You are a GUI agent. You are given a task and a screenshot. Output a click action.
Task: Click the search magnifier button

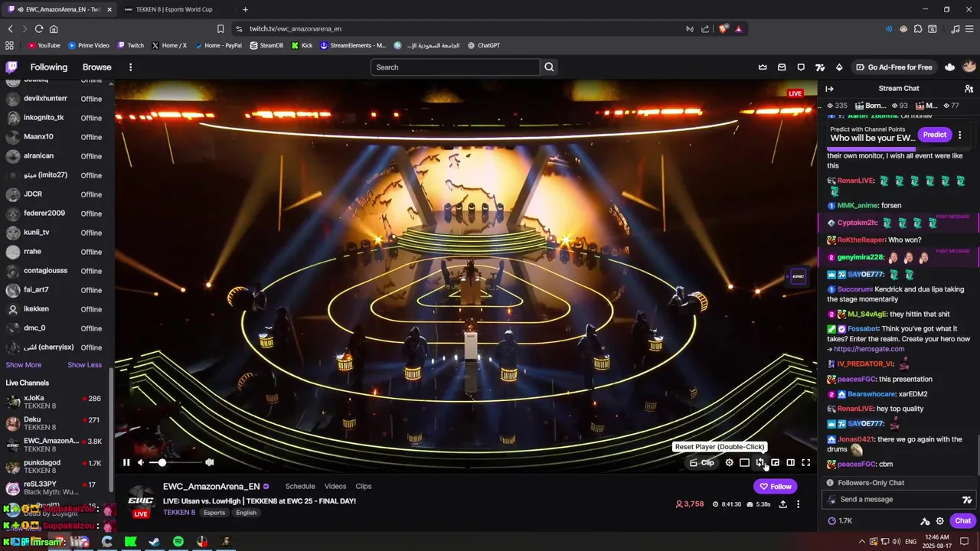[549, 67]
